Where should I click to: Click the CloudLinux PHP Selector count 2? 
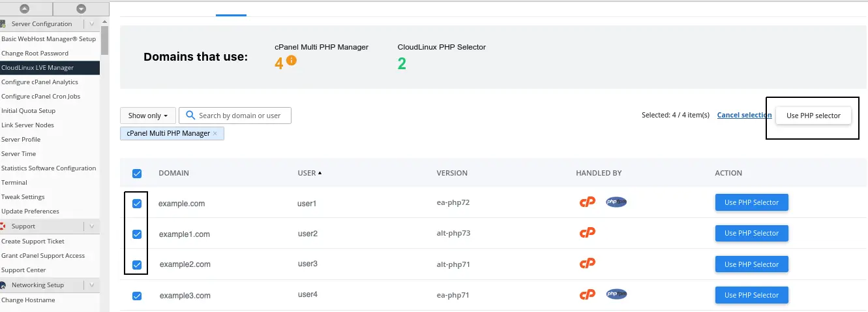(x=402, y=64)
